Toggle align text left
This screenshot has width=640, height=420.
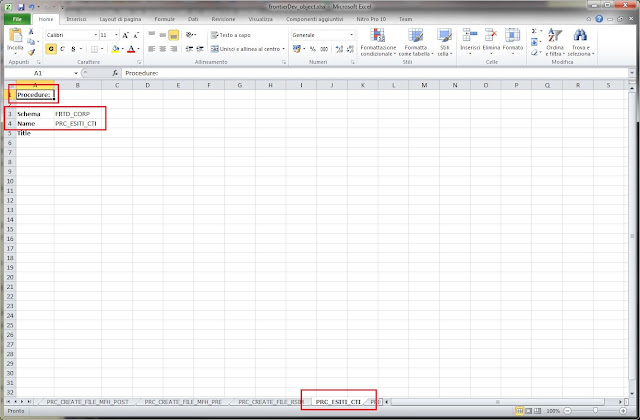tap(151, 49)
